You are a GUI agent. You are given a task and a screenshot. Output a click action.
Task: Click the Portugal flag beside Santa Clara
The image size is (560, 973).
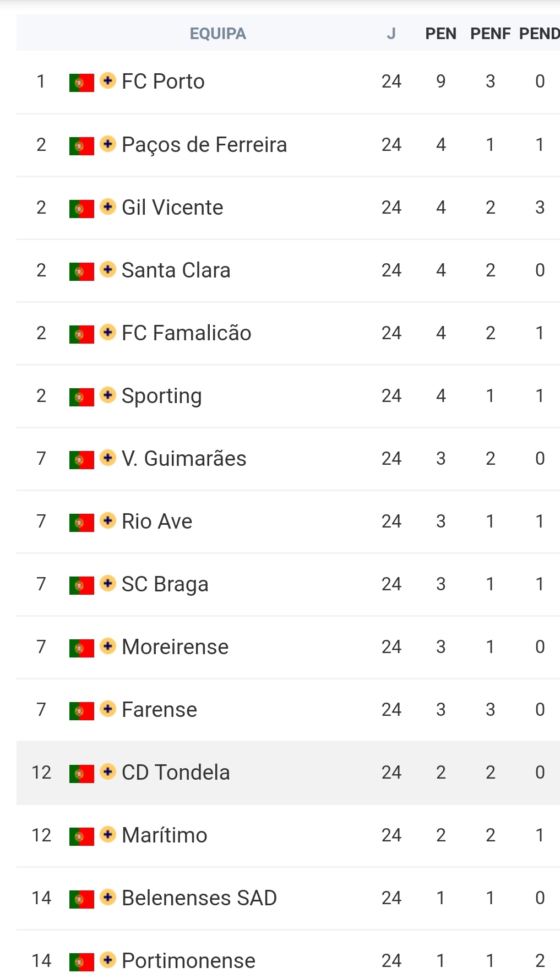tap(81, 271)
